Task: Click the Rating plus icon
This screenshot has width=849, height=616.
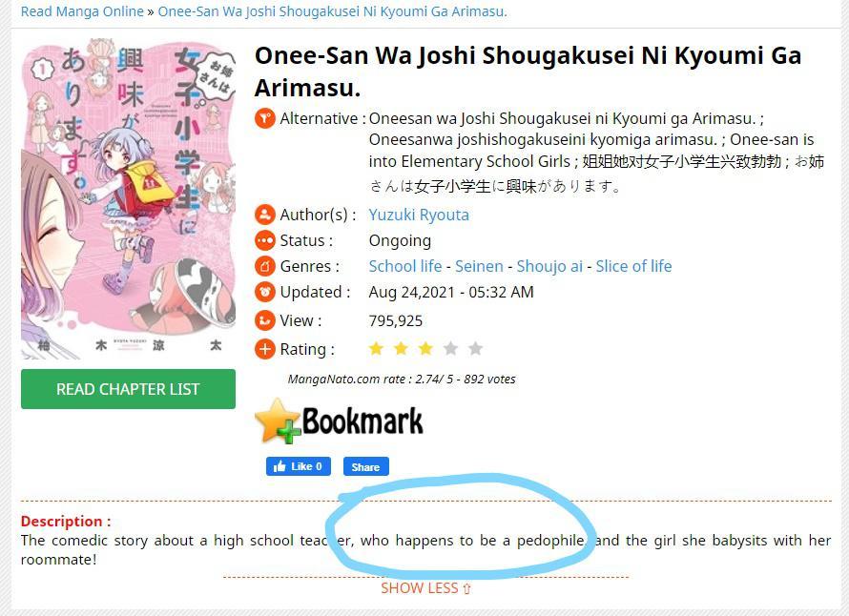Action: [265, 349]
